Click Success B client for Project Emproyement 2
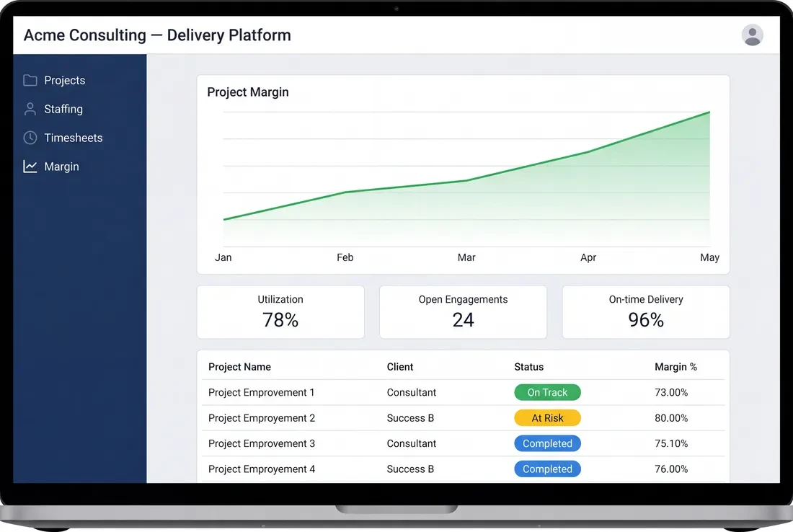The image size is (793, 532). [410, 418]
